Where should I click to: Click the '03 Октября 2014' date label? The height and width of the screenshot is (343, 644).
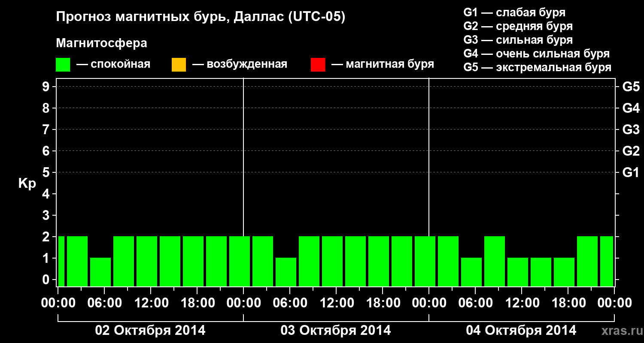(x=336, y=331)
